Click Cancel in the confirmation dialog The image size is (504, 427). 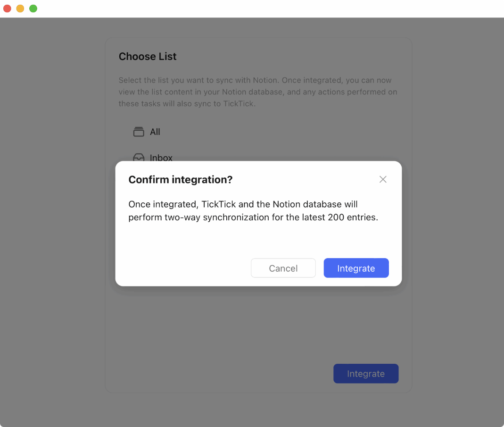[x=283, y=268]
